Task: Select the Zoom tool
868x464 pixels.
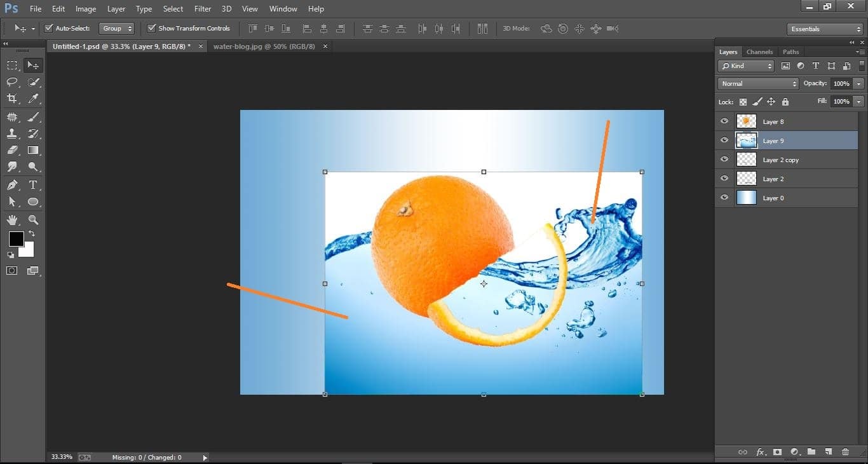Action: [33, 220]
